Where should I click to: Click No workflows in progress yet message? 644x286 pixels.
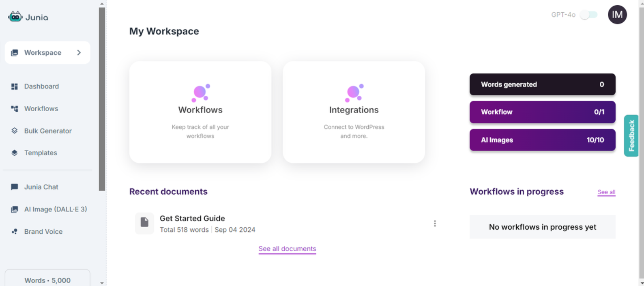click(543, 227)
